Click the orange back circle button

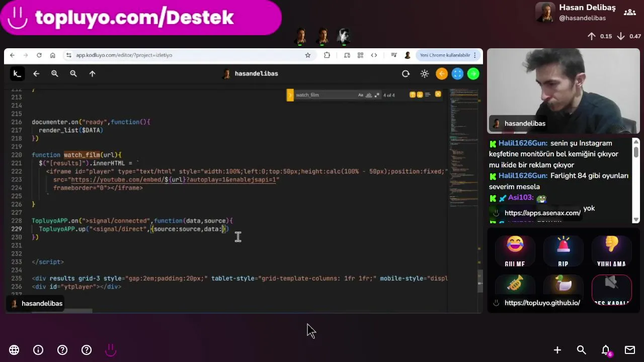[x=442, y=74]
